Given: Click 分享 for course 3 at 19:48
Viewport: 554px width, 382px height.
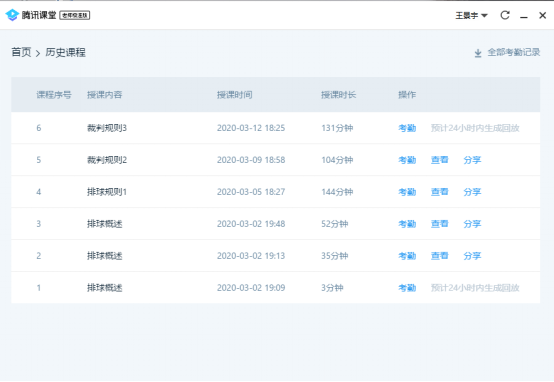Looking at the screenshot, I should pyautogui.click(x=472, y=224).
